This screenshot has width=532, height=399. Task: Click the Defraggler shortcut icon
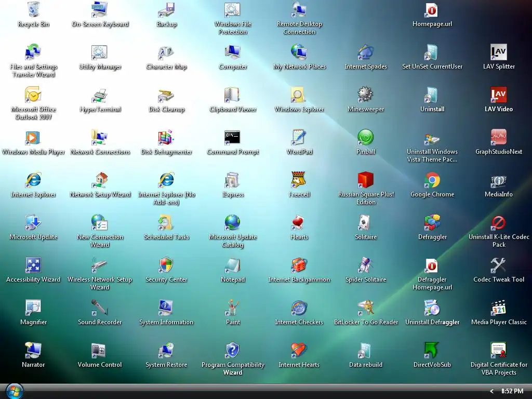(x=432, y=222)
